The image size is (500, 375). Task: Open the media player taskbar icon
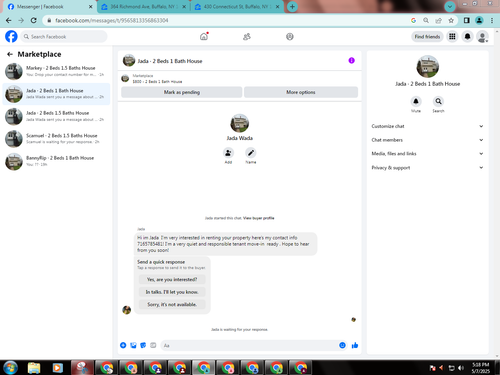(57, 368)
